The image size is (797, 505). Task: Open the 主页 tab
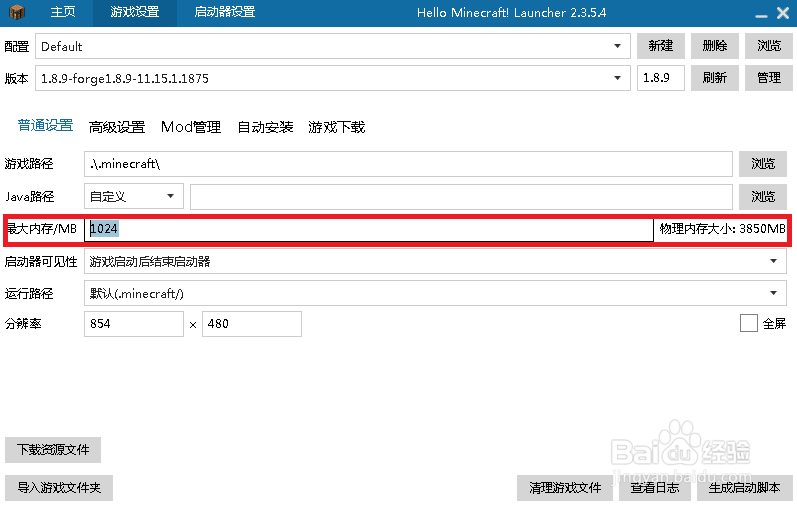point(63,12)
